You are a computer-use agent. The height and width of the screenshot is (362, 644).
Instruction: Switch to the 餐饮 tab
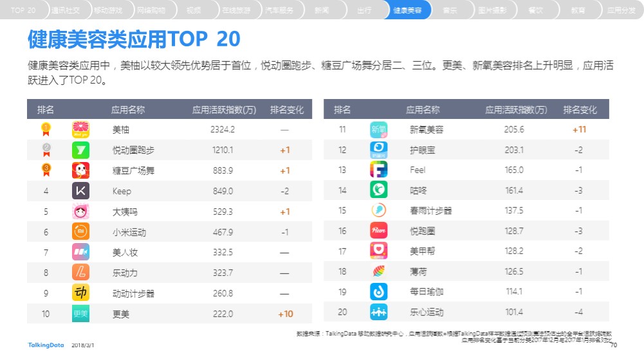click(x=535, y=10)
